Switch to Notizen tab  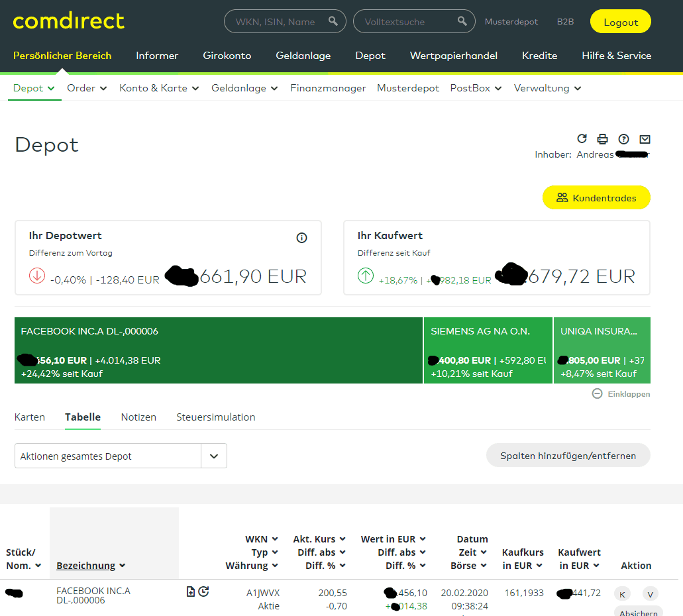tap(138, 417)
